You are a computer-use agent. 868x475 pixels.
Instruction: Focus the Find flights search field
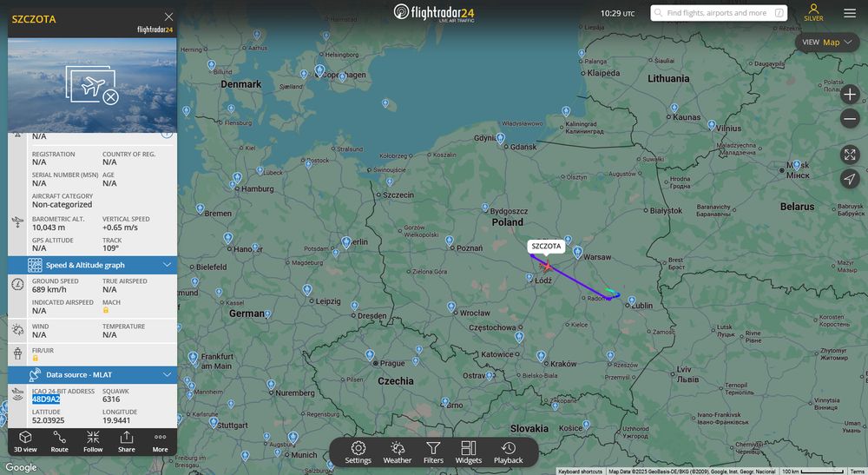click(x=719, y=13)
